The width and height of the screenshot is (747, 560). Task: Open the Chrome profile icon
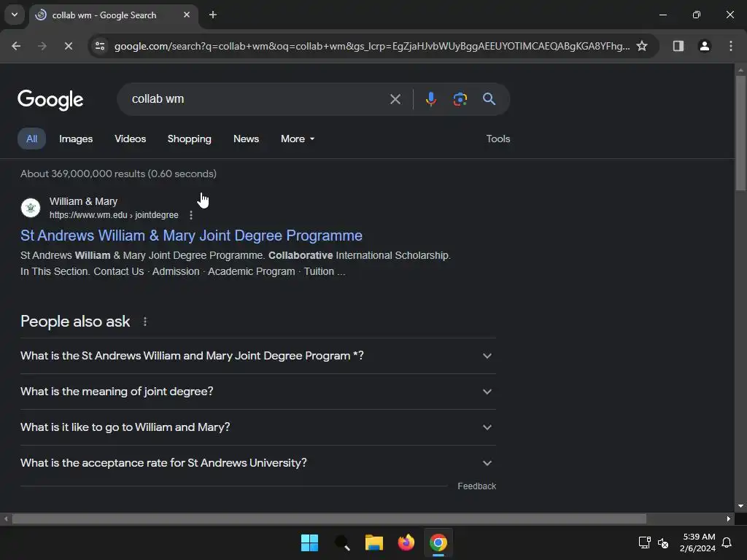(x=704, y=46)
